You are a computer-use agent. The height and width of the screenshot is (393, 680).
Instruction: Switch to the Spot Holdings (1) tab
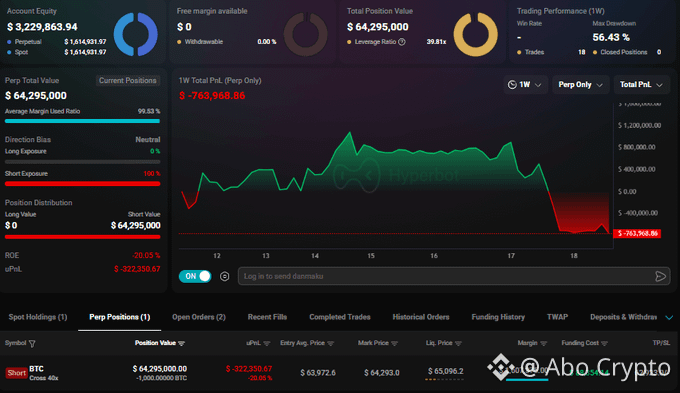click(x=38, y=317)
